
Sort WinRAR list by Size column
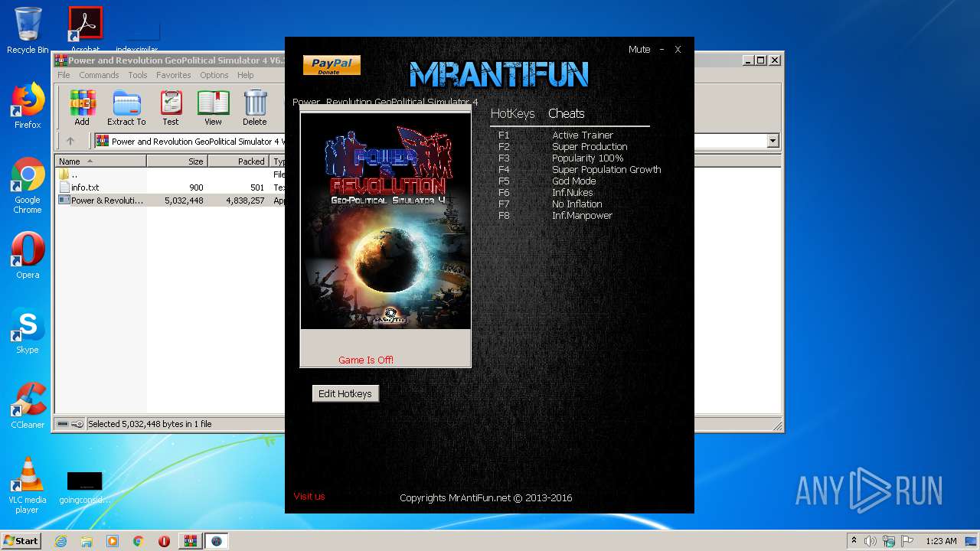click(177, 161)
